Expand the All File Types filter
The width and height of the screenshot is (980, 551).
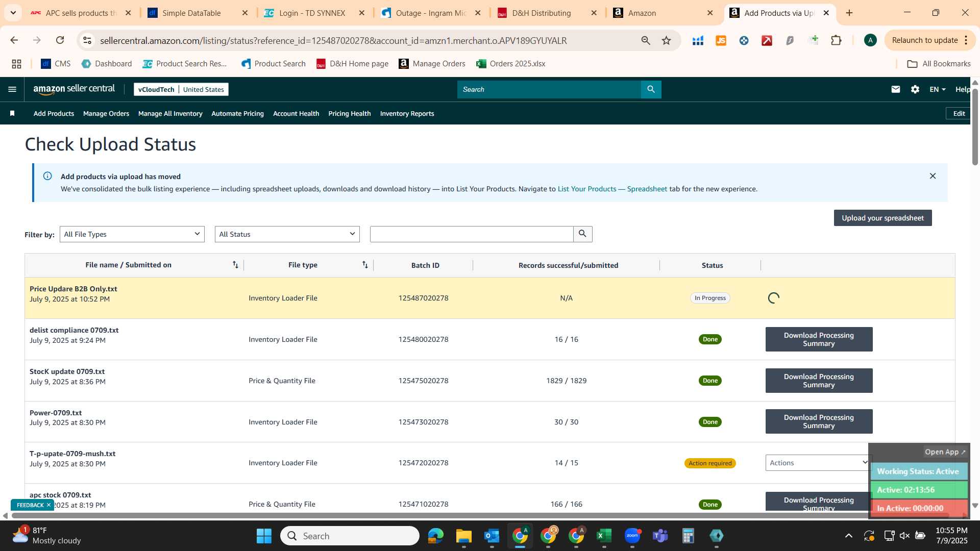132,234
